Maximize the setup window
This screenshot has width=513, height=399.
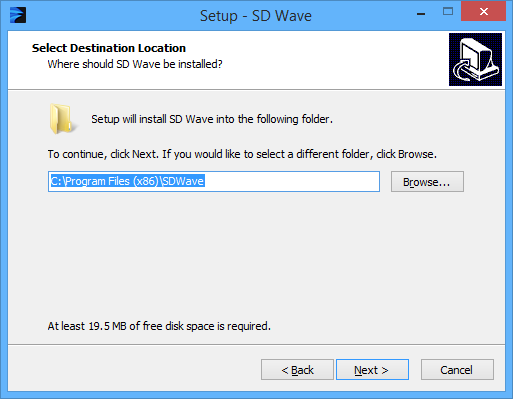(448, 12)
